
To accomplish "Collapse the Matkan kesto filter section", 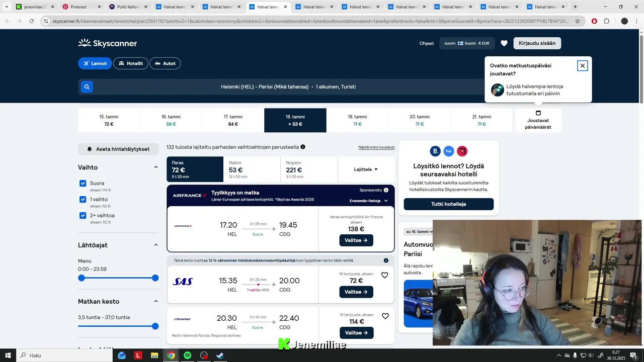I will (x=156, y=302).
